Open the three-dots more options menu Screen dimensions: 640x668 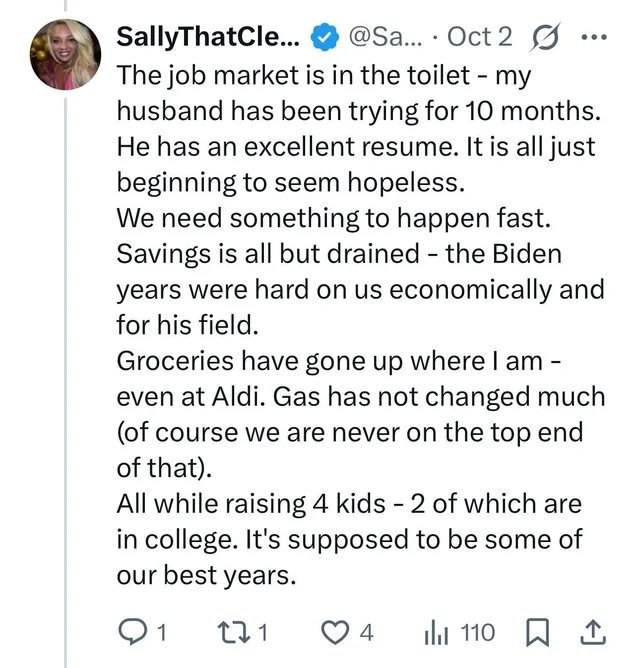coord(594,37)
